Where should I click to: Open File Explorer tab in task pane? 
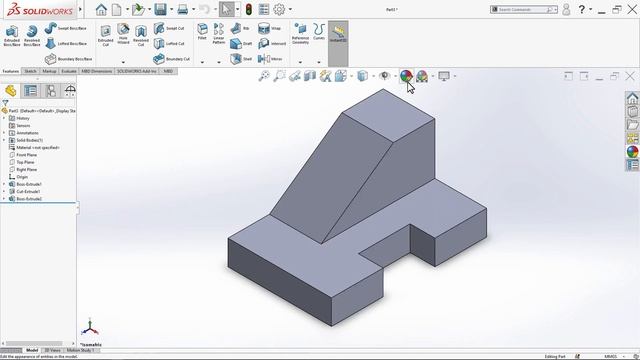pos(632,125)
